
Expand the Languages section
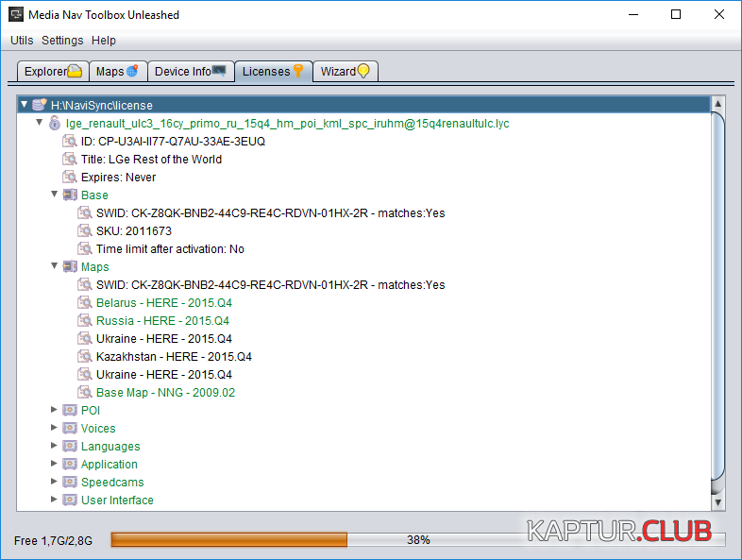(x=54, y=446)
